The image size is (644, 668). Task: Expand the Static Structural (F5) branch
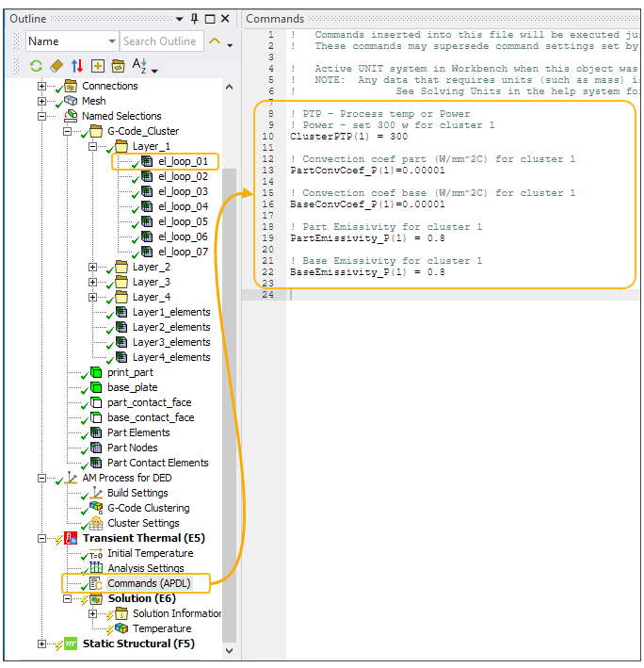click(41, 644)
